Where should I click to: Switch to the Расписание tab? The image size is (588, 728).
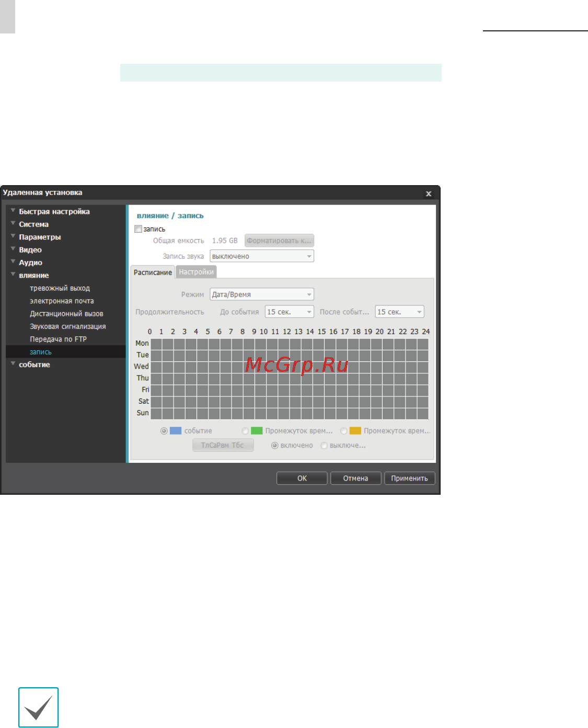tap(153, 272)
